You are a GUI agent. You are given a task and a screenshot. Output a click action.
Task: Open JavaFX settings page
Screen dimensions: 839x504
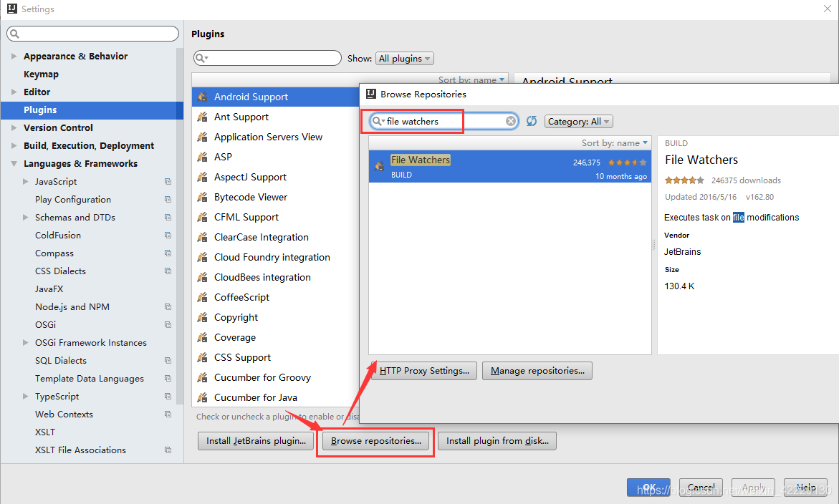49,289
